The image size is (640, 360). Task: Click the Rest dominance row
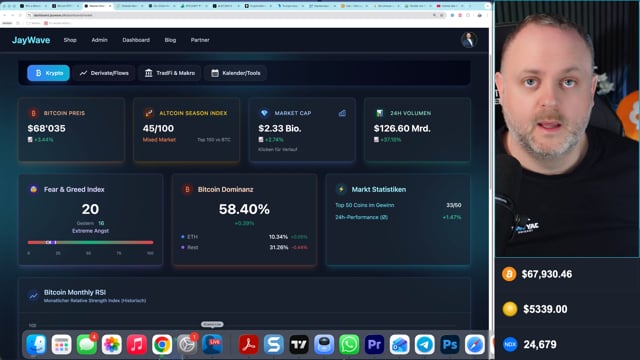tap(244, 247)
